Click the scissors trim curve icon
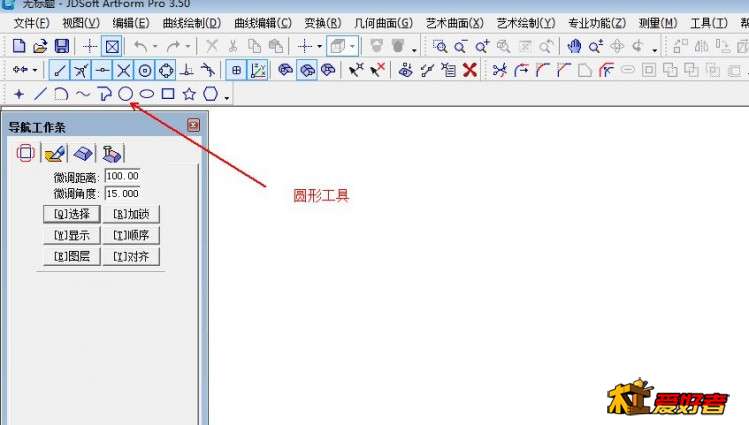Viewport: 749px width, 425px height. coord(500,71)
